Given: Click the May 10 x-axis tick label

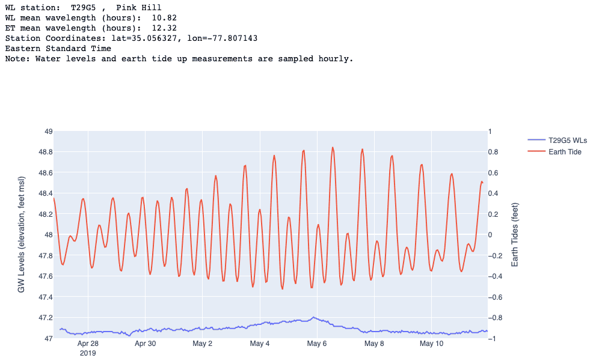Looking at the screenshot, I should (431, 344).
